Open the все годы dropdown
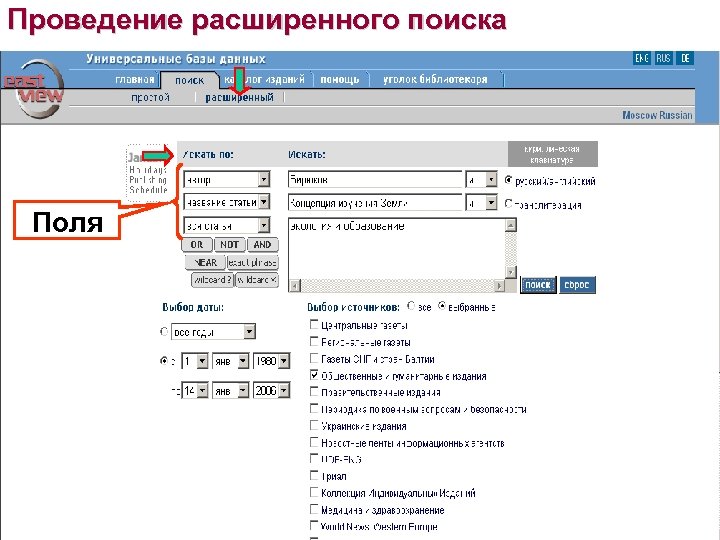Screen dimensions: 720x540 pyautogui.click(x=213, y=332)
